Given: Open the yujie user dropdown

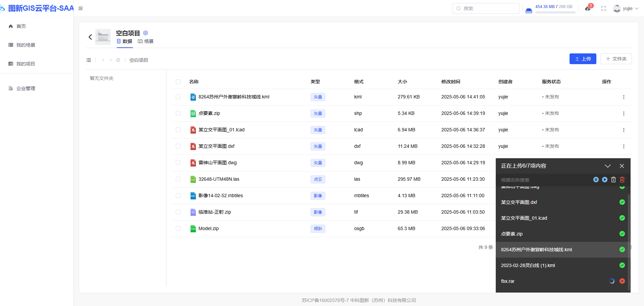Looking at the screenshot, I should pos(626,8).
